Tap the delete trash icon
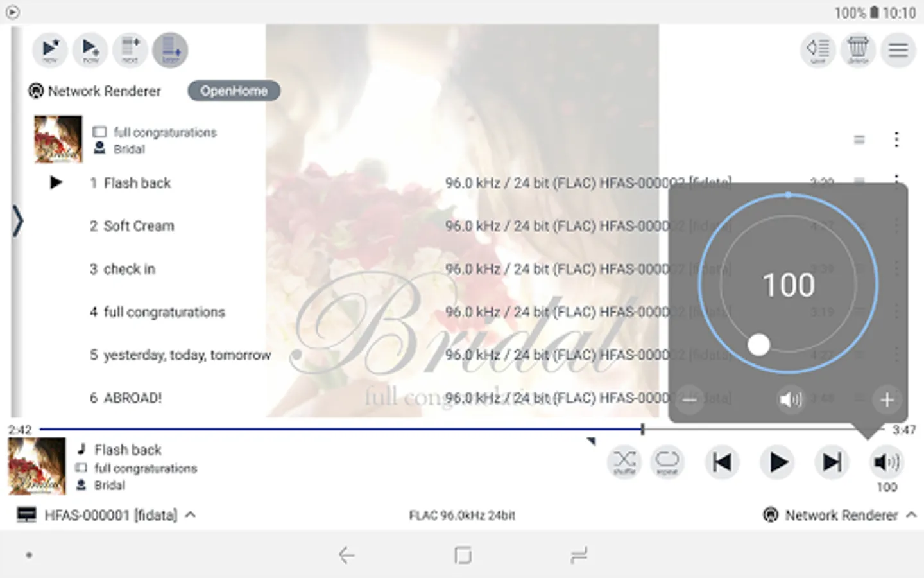 [858, 49]
